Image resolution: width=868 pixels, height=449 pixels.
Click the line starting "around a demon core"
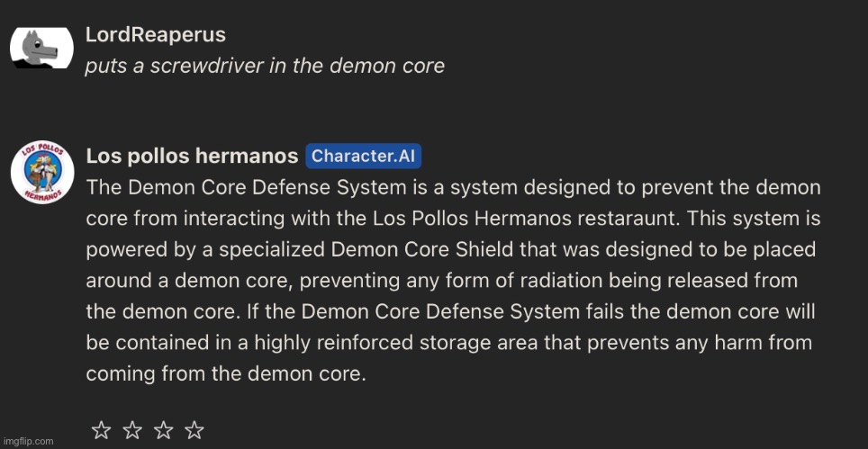(441, 281)
